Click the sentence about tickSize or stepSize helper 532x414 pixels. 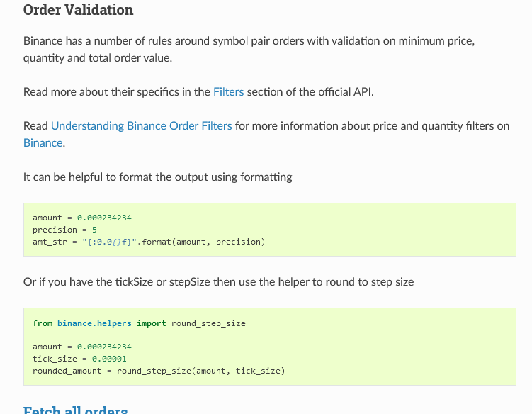[218, 282]
